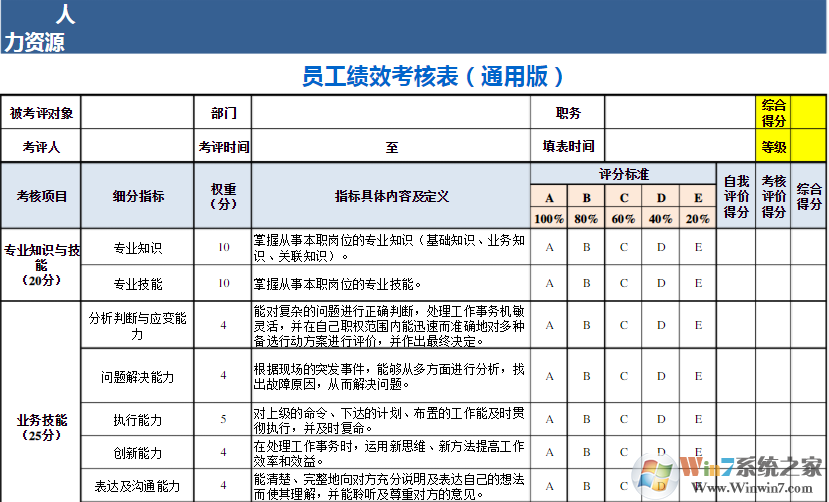The image size is (829, 502).
Task: Select the 专业技能 indicator cell
Action: click(x=137, y=284)
